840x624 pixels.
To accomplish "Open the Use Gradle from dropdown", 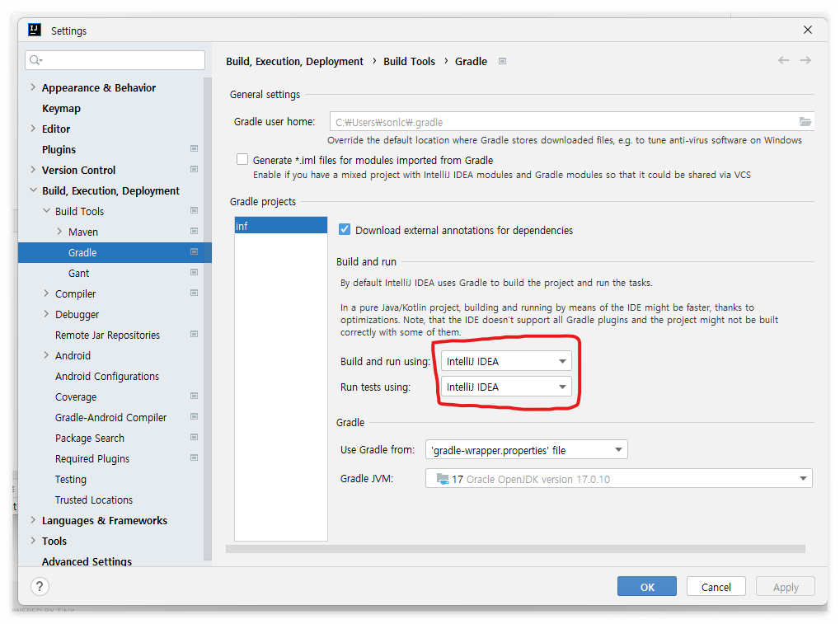I will [526, 450].
